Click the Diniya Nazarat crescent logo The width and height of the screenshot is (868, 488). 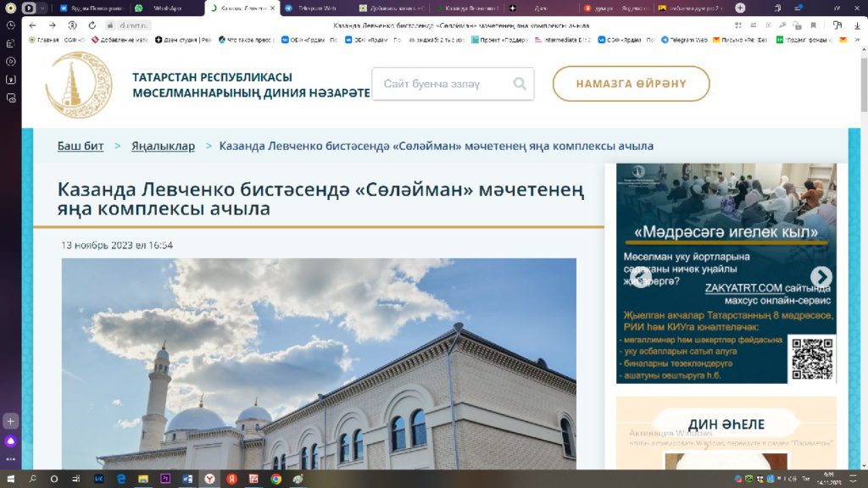tap(79, 85)
